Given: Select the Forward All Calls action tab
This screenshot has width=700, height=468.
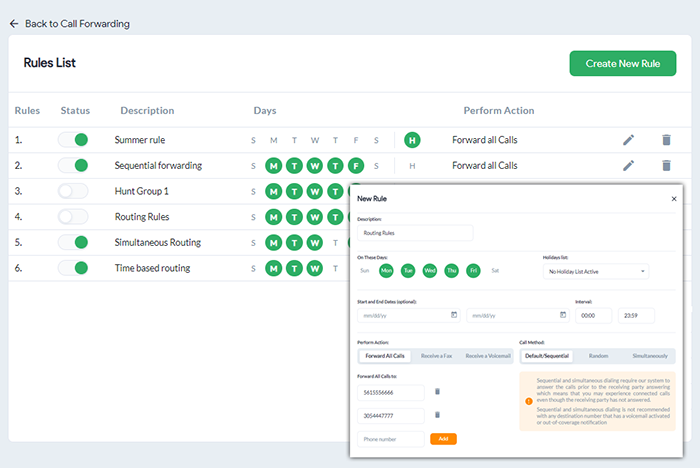Looking at the screenshot, I should 385,356.
